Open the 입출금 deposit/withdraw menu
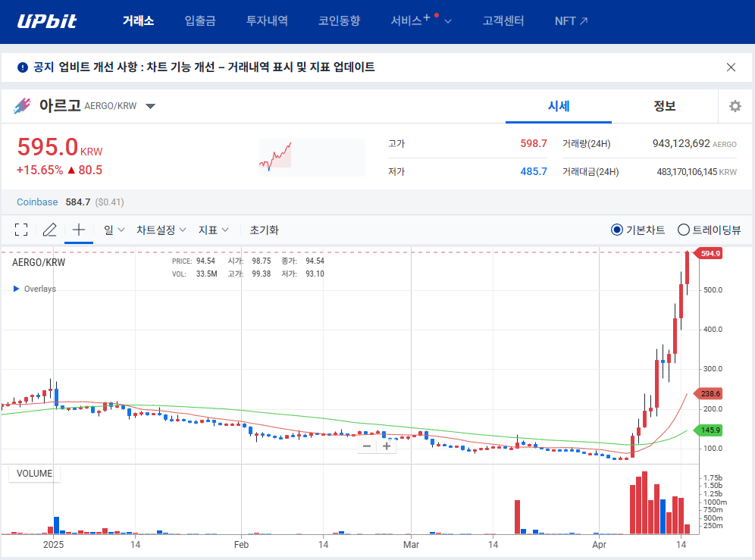The height and width of the screenshot is (560, 755). (200, 20)
